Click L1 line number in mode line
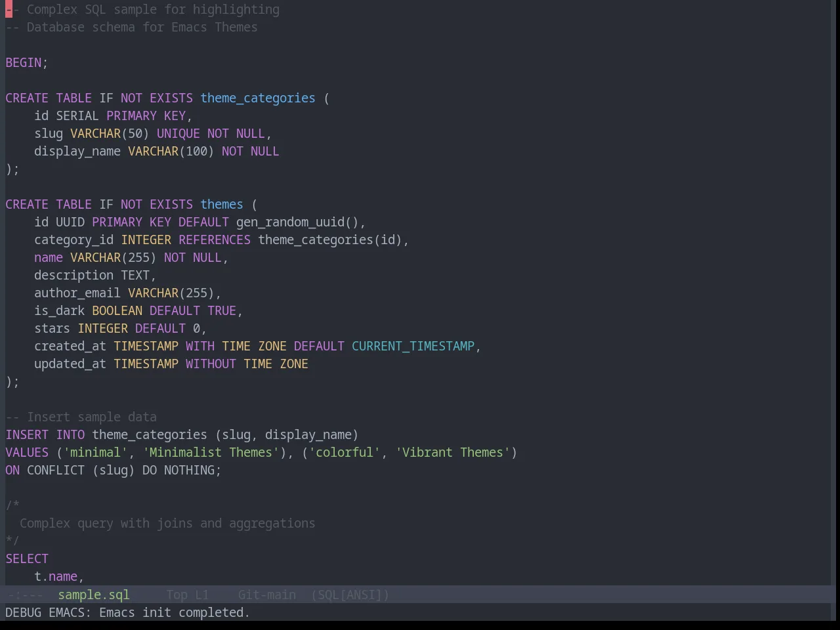Viewport: 840px width, 630px height. tap(201, 595)
